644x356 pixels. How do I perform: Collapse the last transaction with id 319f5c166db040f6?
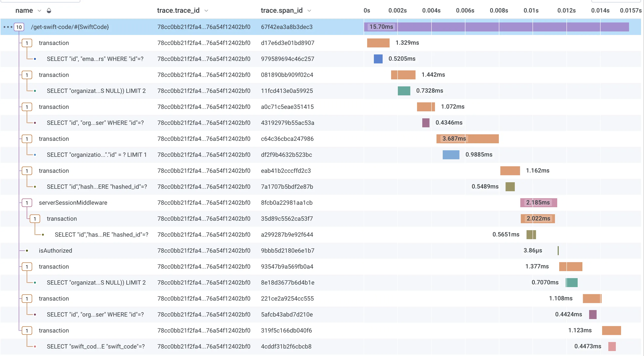[x=27, y=331]
